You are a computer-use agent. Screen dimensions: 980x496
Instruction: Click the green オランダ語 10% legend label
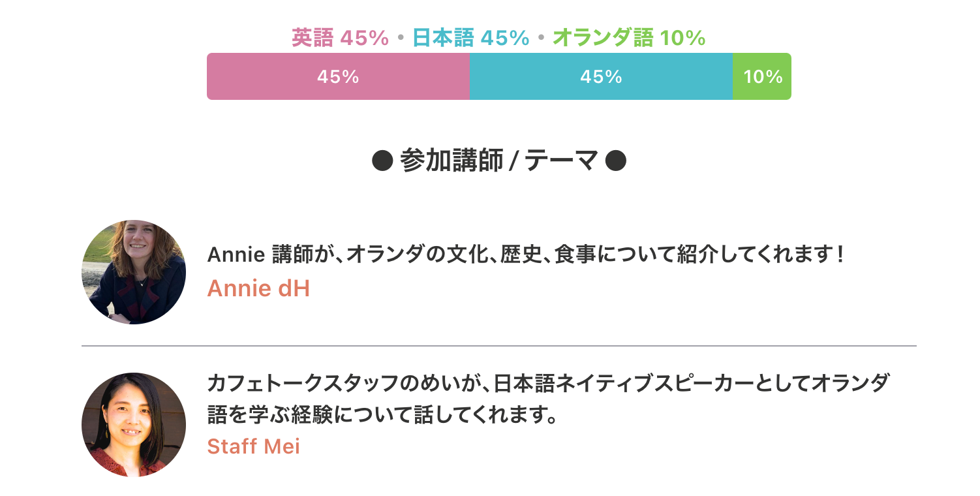629,39
